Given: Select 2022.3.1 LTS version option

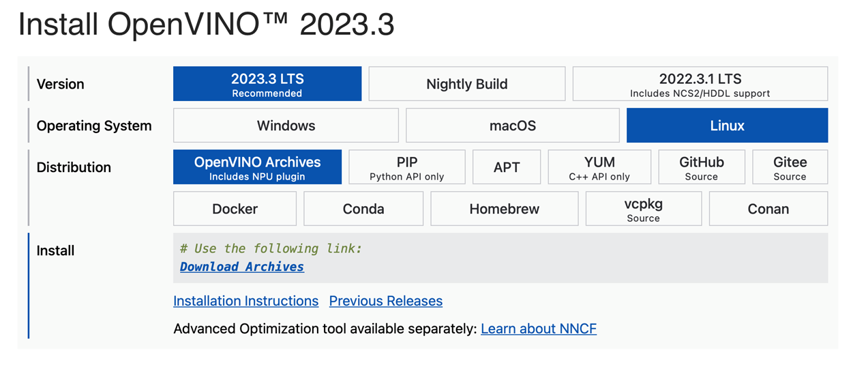Looking at the screenshot, I should [700, 84].
